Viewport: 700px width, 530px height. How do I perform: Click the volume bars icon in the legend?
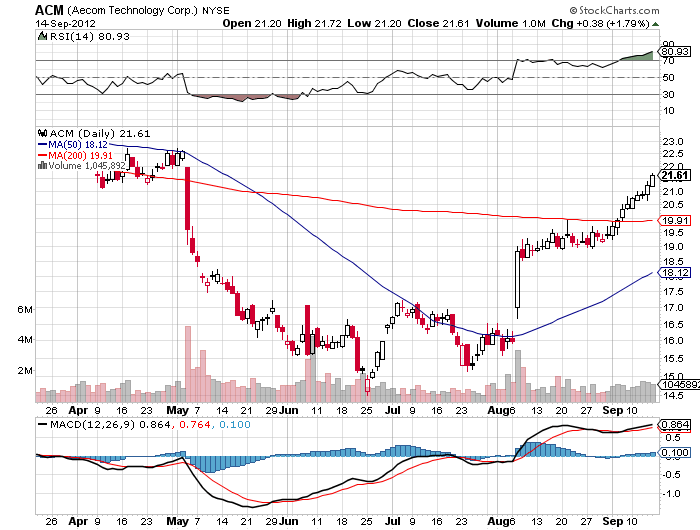pyautogui.click(x=42, y=166)
